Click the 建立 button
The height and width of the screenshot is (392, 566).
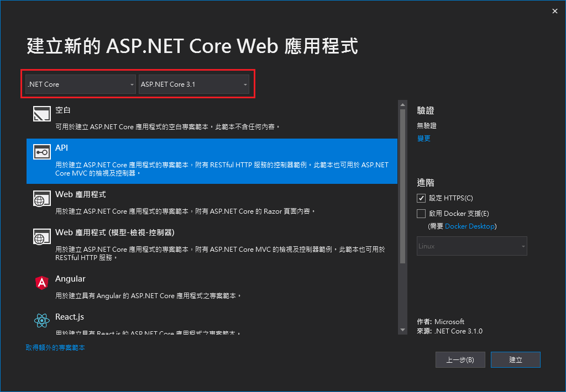click(x=516, y=359)
